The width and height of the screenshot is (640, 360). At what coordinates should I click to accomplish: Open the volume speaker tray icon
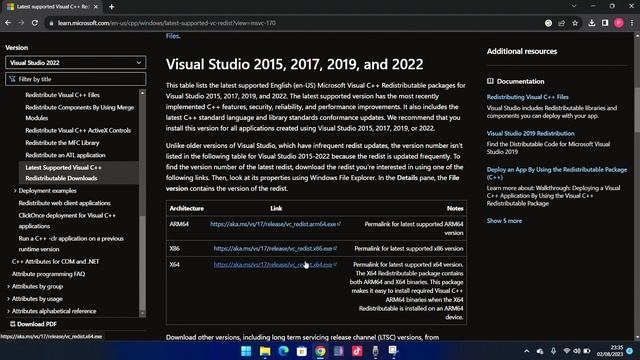[x=576, y=351]
